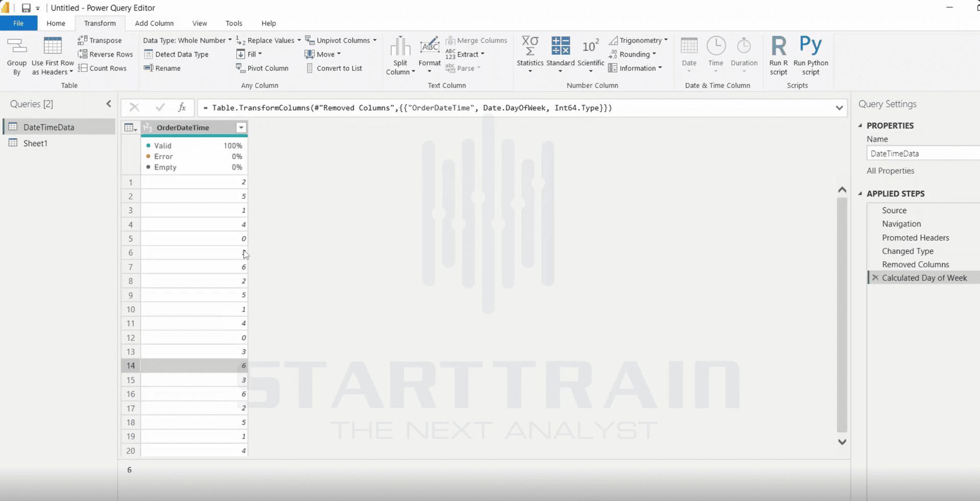Open the File menu
The height and width of the screenshot is (501, 980).
(x=18, y=23)
